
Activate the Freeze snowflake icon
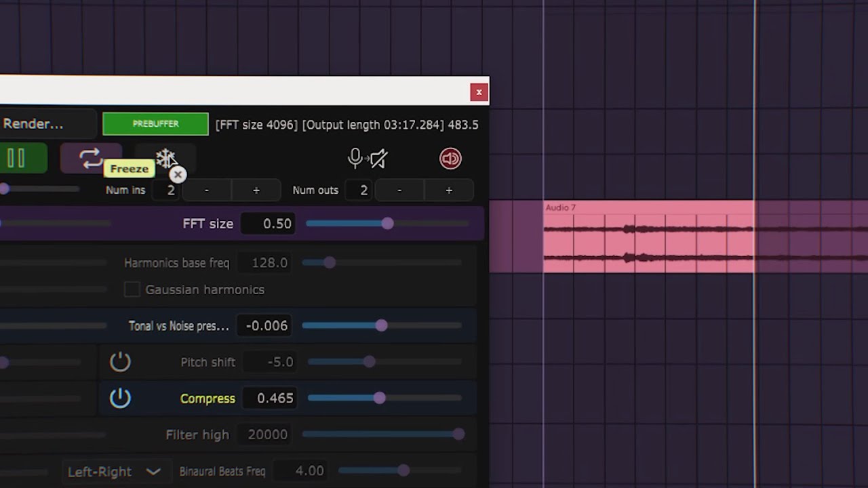(x=165, y=158)
